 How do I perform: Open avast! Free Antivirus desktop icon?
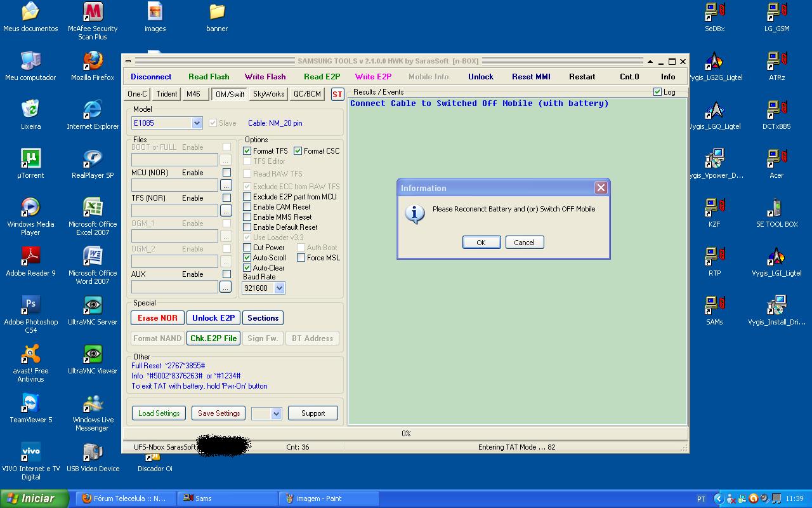click(30, 363)
